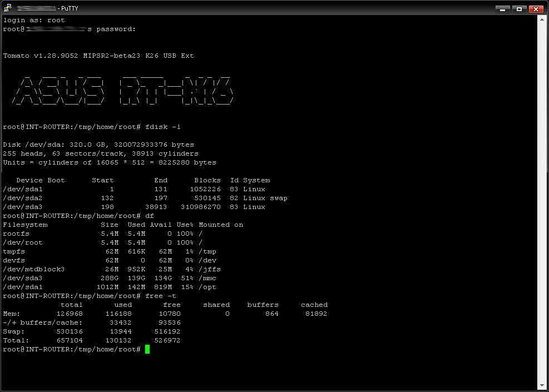Click the 'shared' column header
The width and height of the screenshot is (549, 392).
pyautogui.click(x=216, y=305)
